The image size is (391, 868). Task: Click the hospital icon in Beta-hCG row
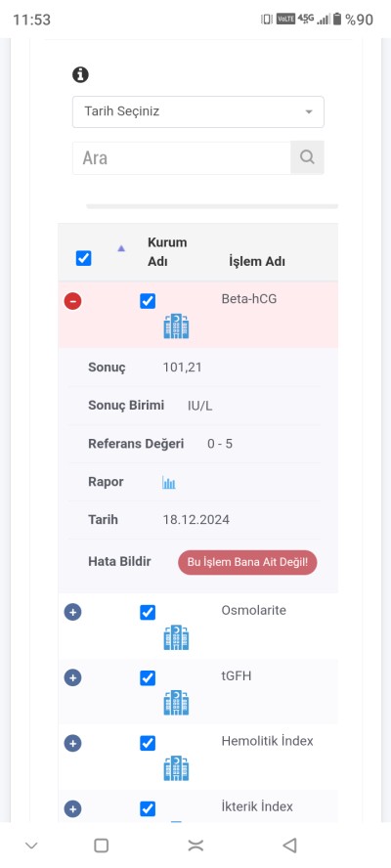point(176,326)
